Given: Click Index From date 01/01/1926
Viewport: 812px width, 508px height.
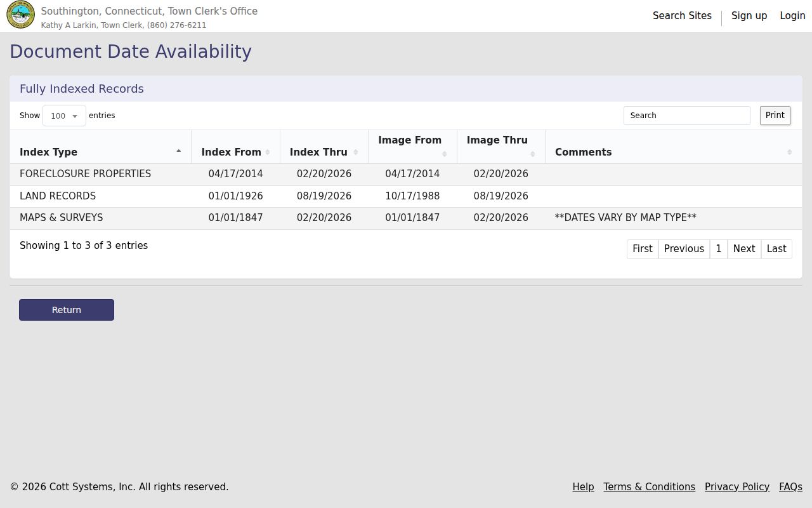Looking at the screenshot, I should pyautogui.click(x=235, y=196).
